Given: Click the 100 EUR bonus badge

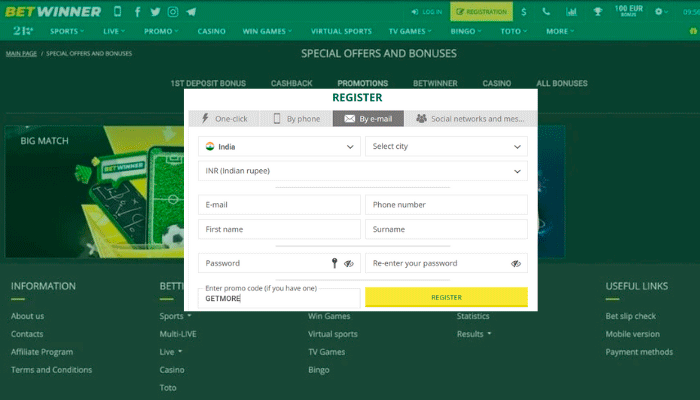Looking at the screenshot, I should coord(629,11).
